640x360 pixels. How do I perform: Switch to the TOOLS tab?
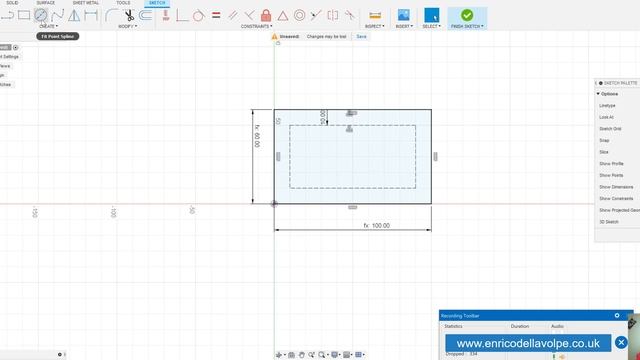123,3
